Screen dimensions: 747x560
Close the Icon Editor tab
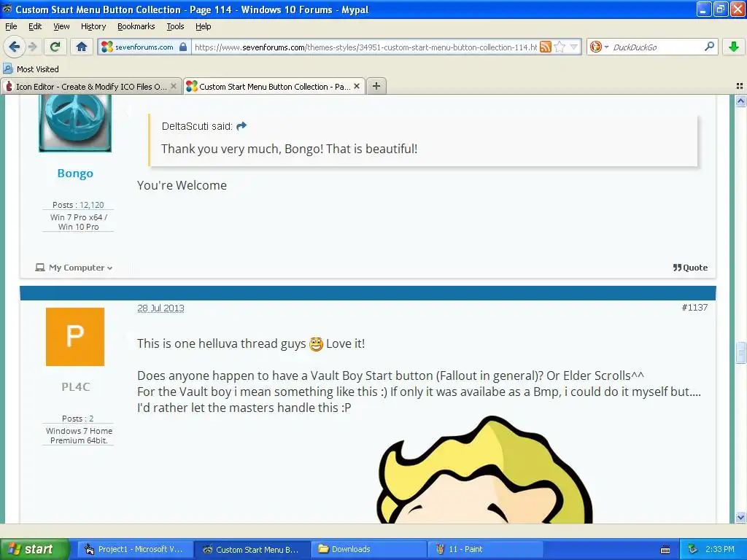click(174, 86)
